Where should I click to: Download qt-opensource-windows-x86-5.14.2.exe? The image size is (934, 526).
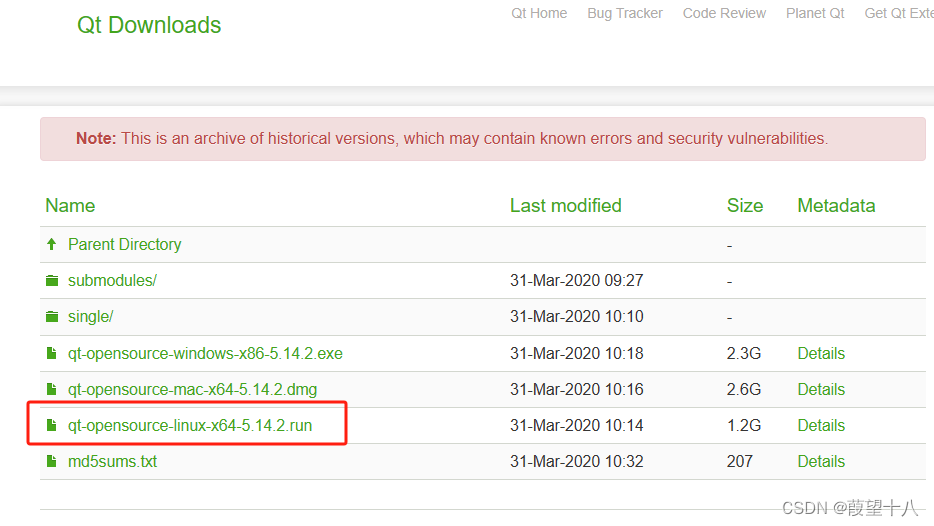[206, 353]
